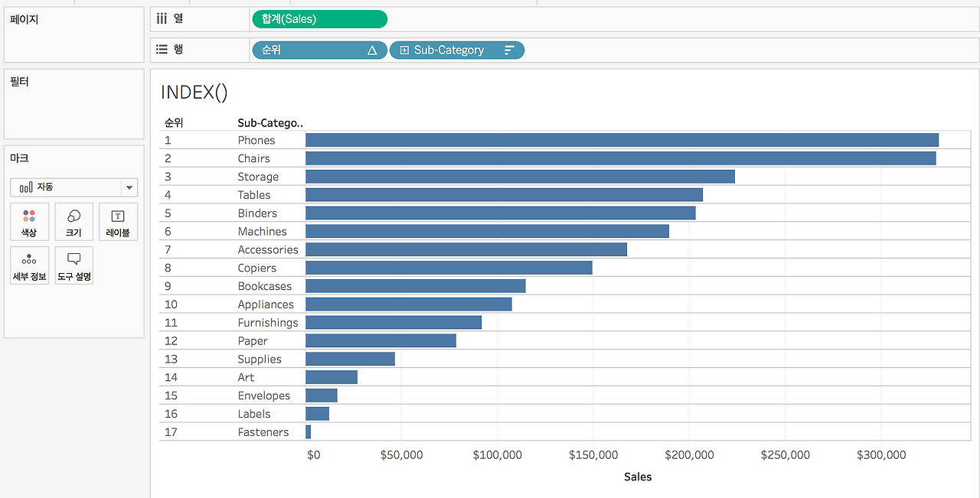Select the Machines bar

[487, 231]
